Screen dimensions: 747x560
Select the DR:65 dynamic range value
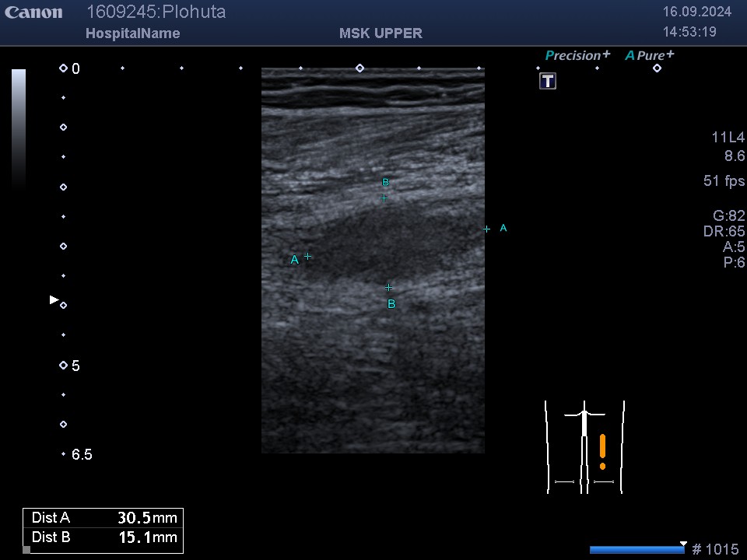point(724,232)
